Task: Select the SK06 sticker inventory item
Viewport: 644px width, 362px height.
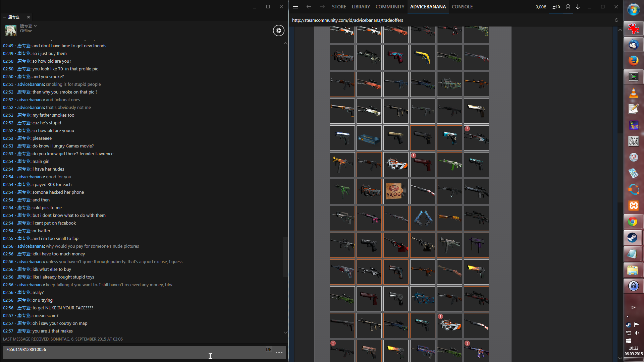Action: pyautogui.click(x=396, y=191)
